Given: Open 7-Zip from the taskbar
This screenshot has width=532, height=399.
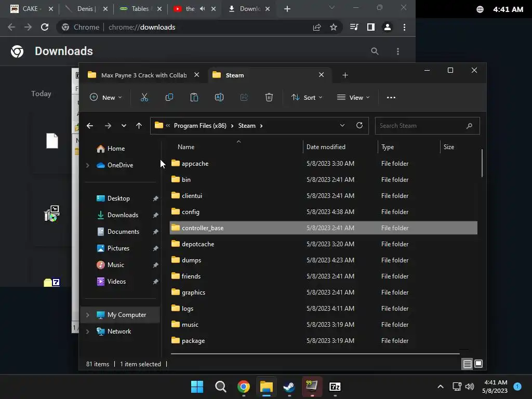Looking at the screenshot, I should [335, 387].
